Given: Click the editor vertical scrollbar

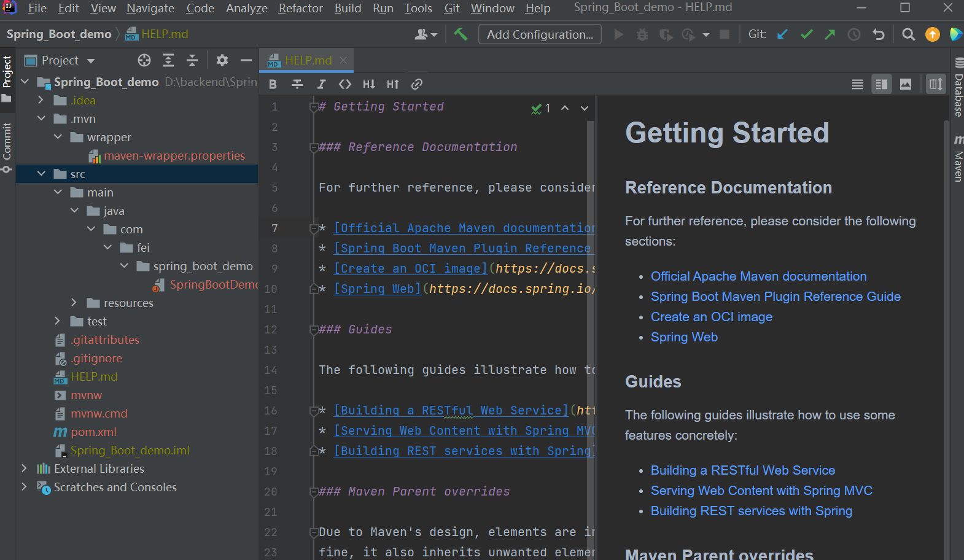Looking at the screenshot, I should point(591,307).
